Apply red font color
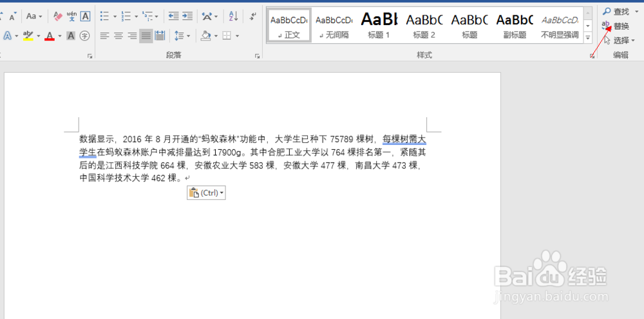Screen dimensions: 644x319 (x=50, y=36)
